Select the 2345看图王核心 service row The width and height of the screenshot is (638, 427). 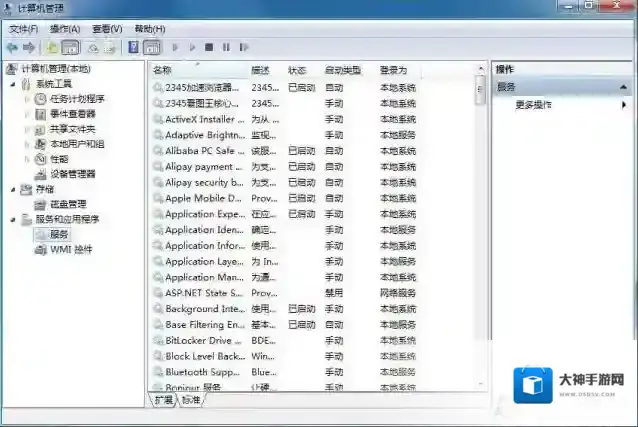click(x=285, y=103)
